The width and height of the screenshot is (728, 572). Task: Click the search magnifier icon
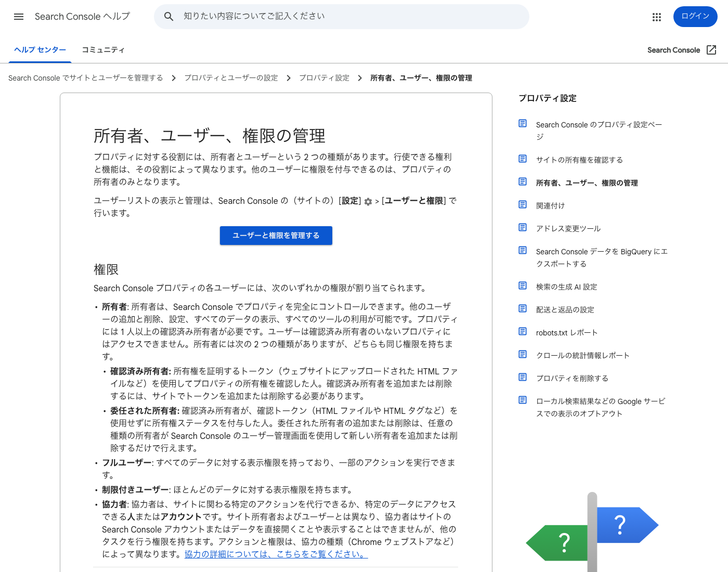click(x=168, y=17)
